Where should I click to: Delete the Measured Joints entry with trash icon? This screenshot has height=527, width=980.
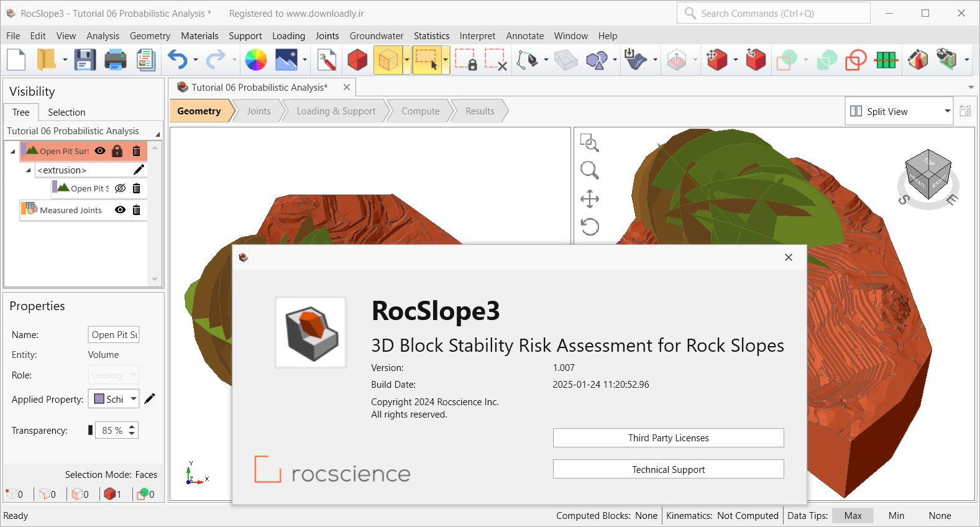point(136,210)
